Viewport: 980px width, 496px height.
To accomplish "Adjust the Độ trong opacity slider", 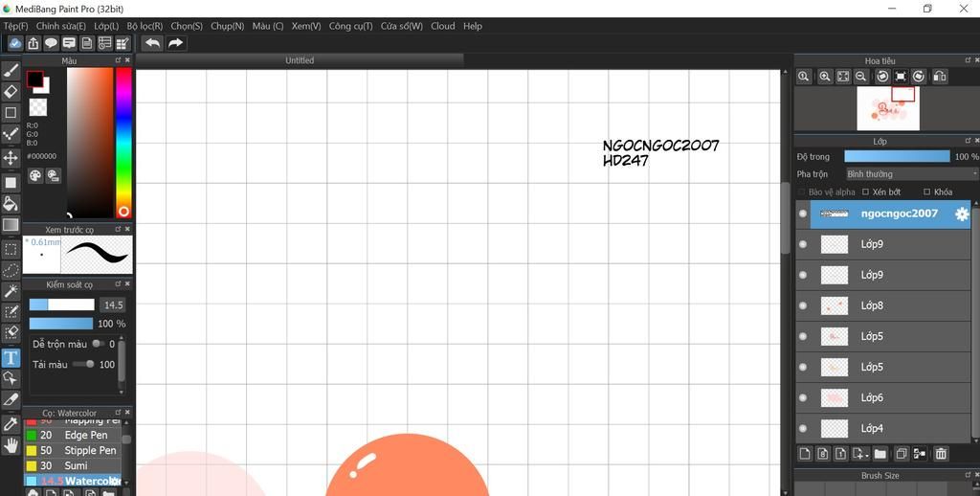I will coord(896,156).
